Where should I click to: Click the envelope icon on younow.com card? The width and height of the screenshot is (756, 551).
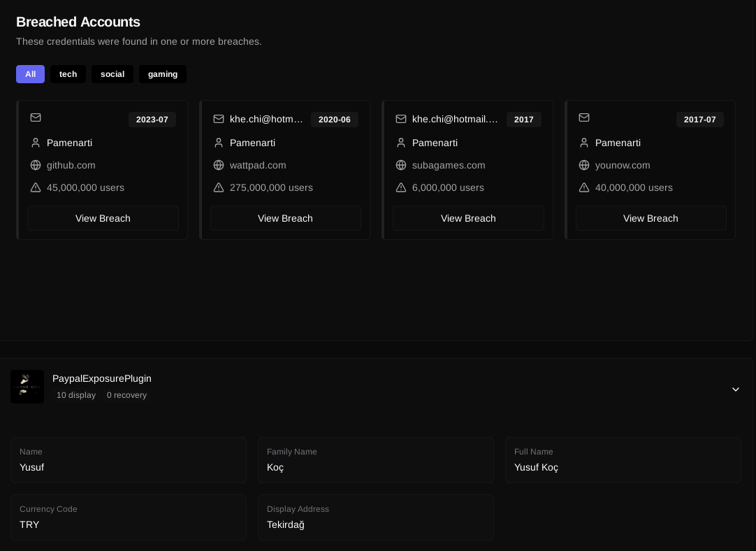pos(584,117)
